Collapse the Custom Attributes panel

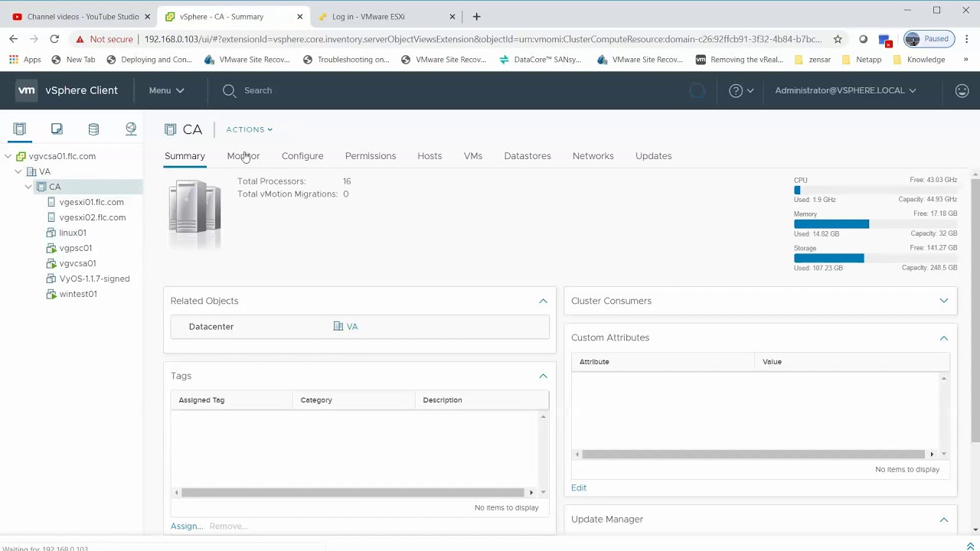click(943, 337)
